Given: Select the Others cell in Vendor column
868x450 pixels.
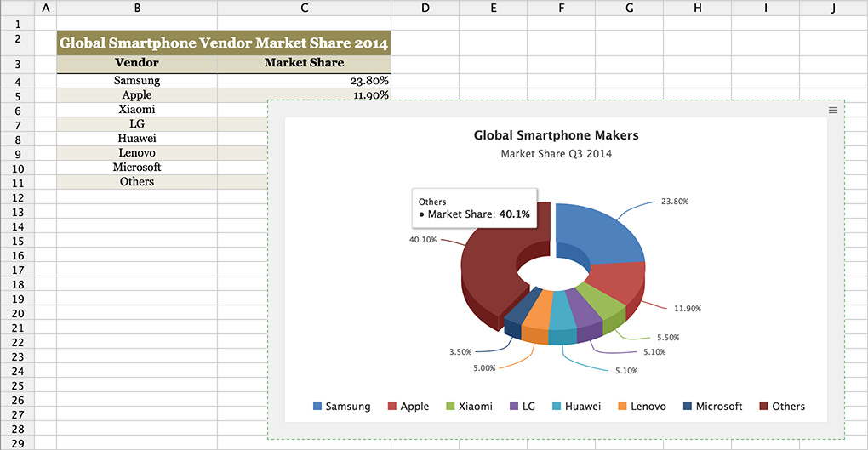Looking at the screenshot, I should pyautogui.click(x=137, y=181).
